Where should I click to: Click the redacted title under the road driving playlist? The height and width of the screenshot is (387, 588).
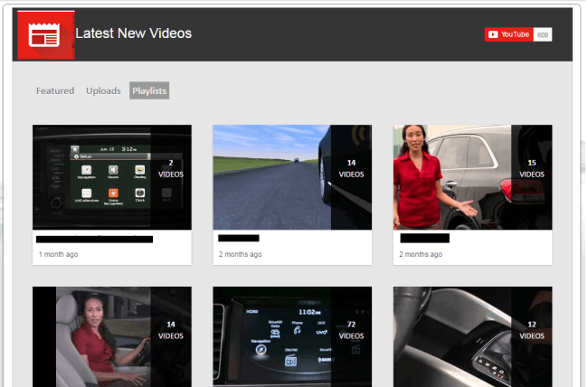pos(239,238)
